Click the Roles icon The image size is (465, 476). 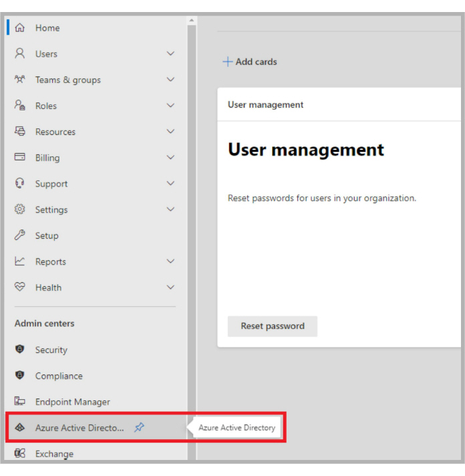coord(20,106)
